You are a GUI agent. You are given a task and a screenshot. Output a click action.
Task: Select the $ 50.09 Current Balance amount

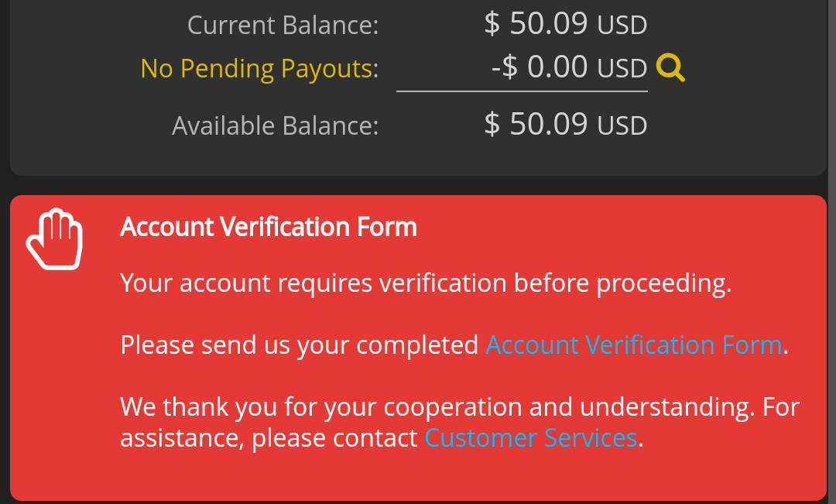[x=536, y=23]
